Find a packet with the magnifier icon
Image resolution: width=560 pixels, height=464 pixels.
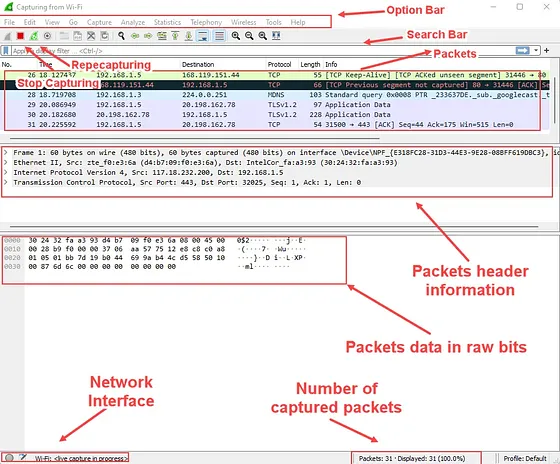pyautogui.click(x=121, y=36)
